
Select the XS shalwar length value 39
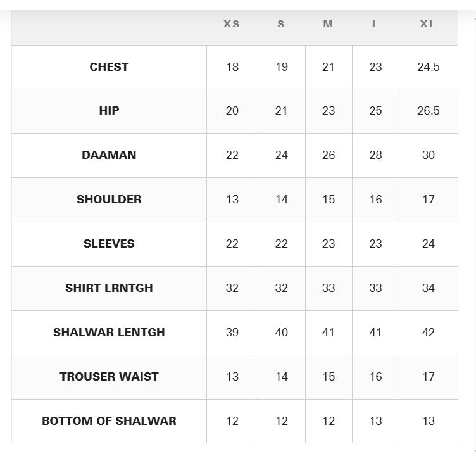[x=232, y=332]
